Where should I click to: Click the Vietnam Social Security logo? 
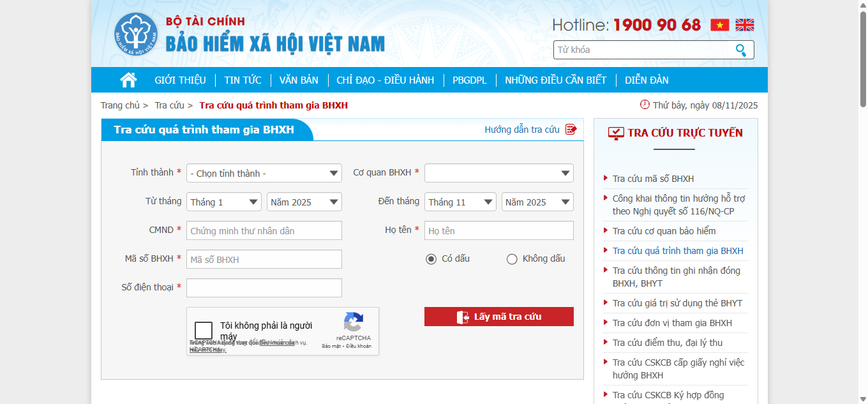point(135,34)
